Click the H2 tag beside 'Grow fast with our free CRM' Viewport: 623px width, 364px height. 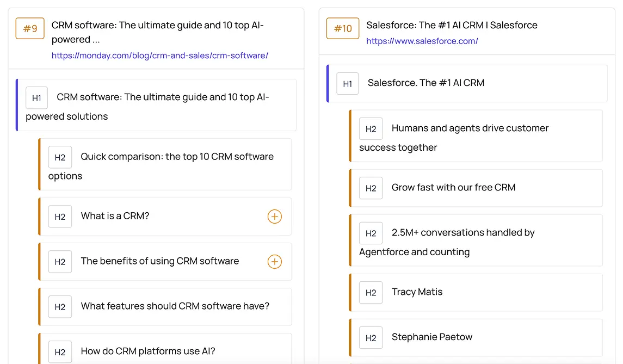[371, 188]
